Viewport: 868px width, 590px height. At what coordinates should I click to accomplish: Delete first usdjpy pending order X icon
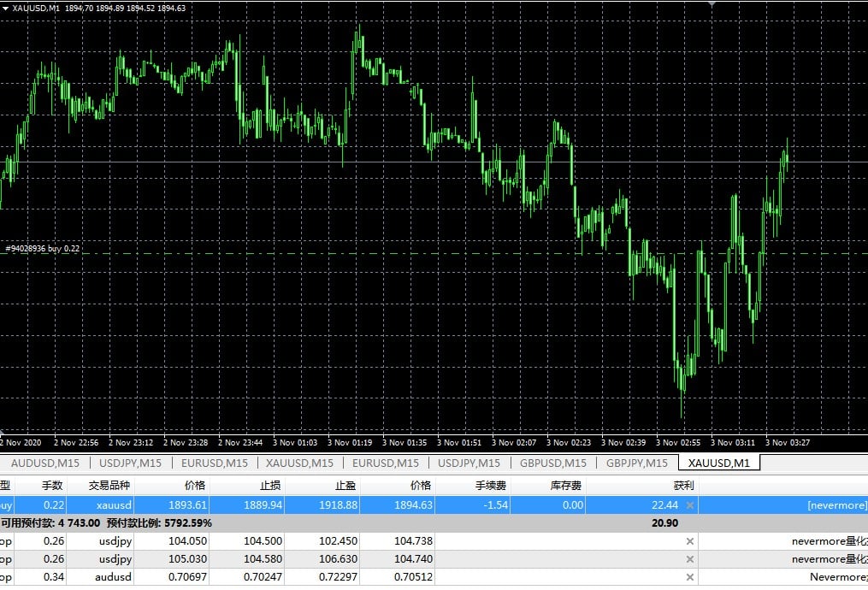point(690,541)
